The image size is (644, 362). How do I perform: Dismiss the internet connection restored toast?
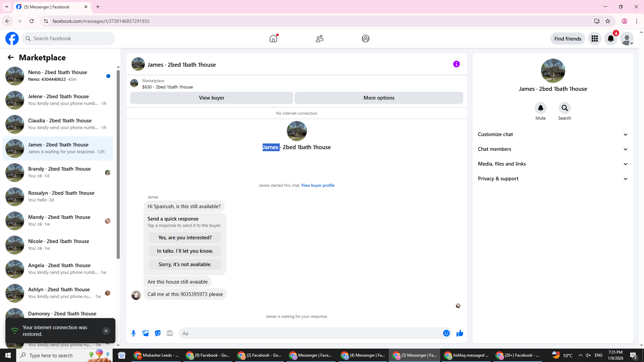click(106, 331)
